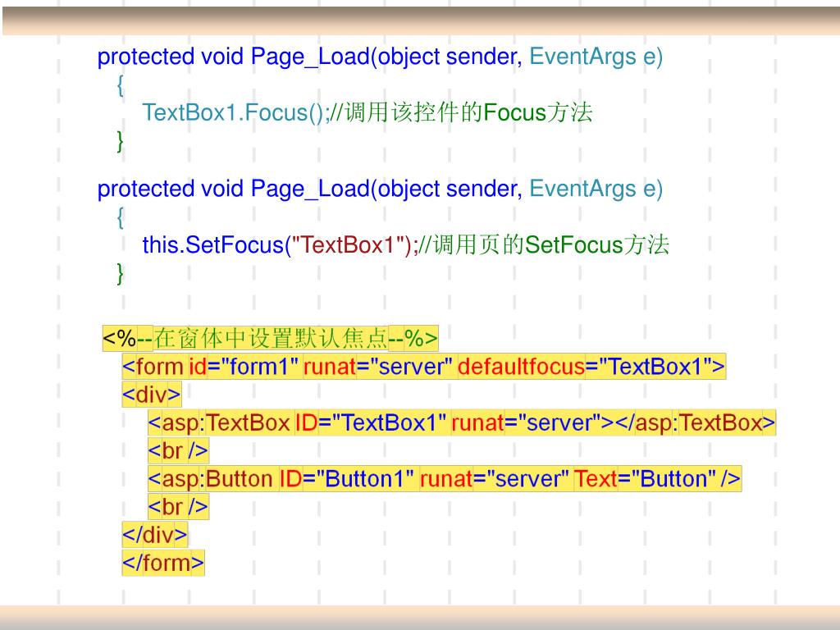The image size is (840, 630).
Task: Click the '<form id="form1"' opening tag line
Action: pyautogui.click(x=424, y=367)
